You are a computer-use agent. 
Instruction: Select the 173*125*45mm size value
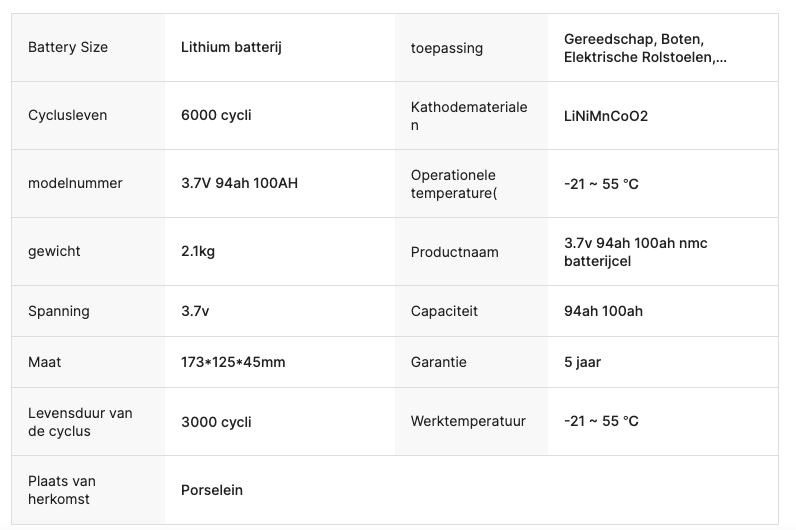point(233,362)
